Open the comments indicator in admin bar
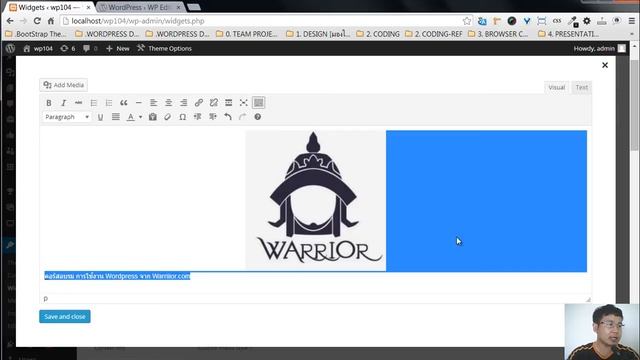 pyautogui.click(x=90, y=48)
